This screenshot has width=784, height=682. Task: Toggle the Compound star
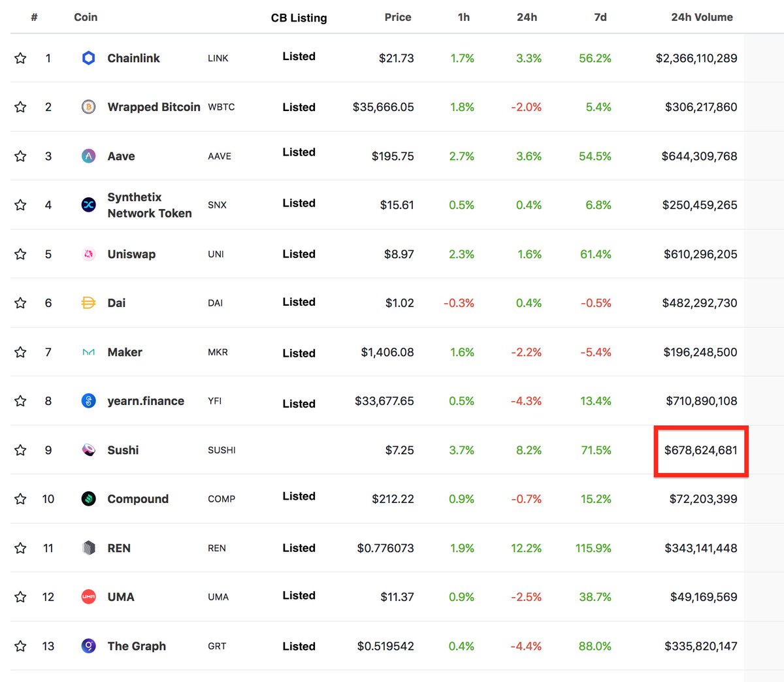(x=20, y=499)
